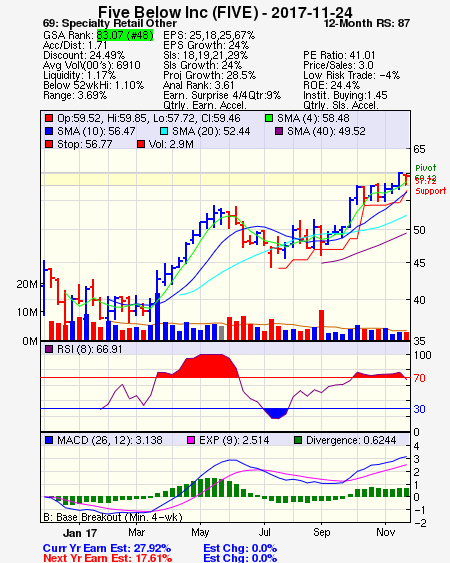Click B: Base Breakout (Min. 4-wk) note
This screenshot has width=450, height=563.
tap(113, 517)
